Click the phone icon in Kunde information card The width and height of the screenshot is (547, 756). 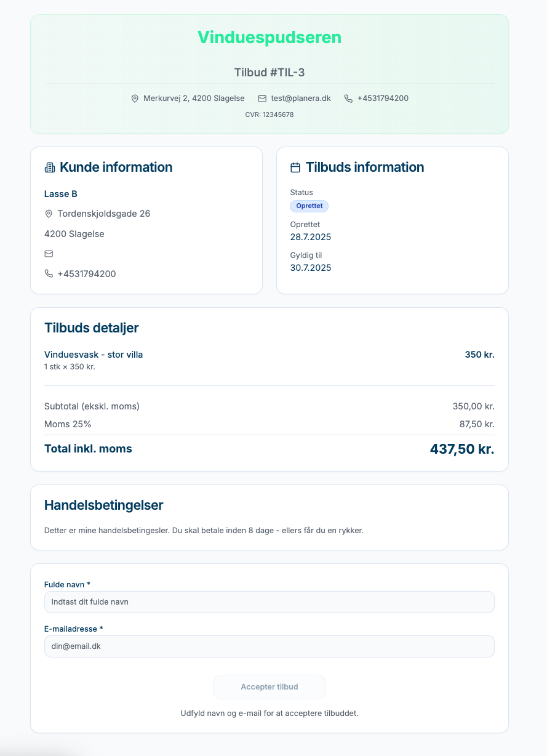[49, 274]
